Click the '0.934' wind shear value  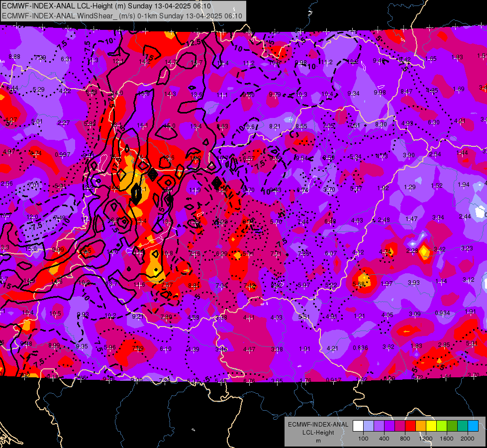tap(442, 313)
